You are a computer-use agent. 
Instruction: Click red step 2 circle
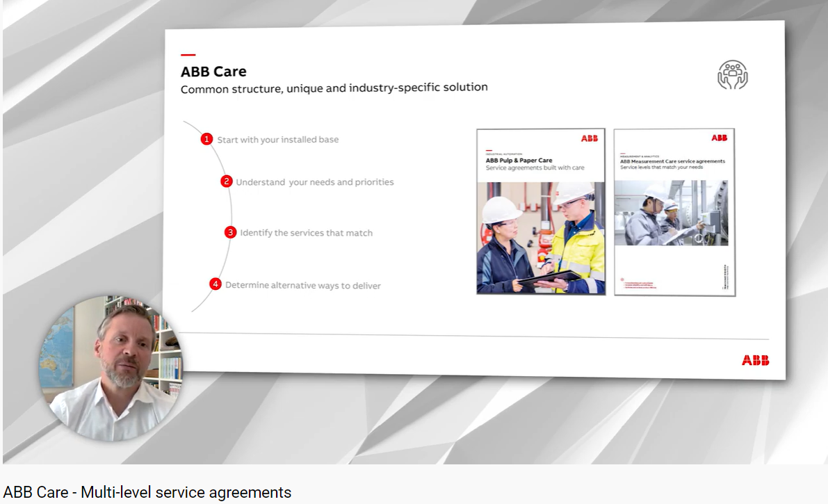point(226,181)
